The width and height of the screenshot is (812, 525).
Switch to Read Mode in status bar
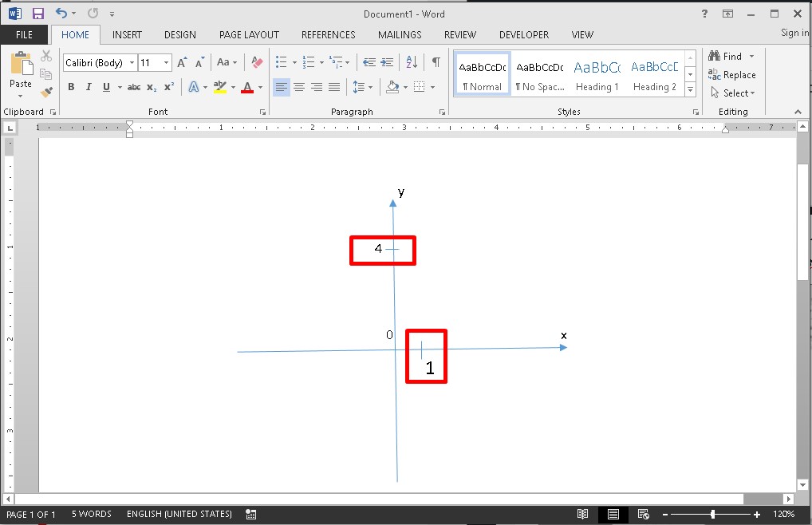click(583, 515)
